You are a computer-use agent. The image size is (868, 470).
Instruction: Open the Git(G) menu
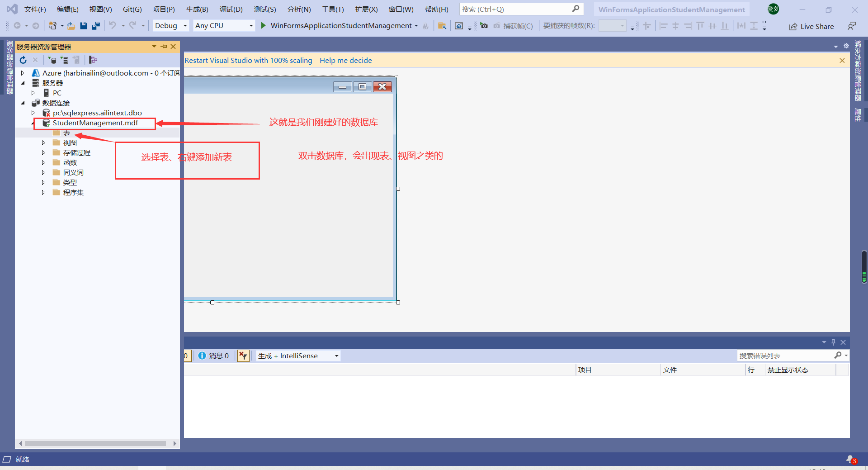coord(132,9)
